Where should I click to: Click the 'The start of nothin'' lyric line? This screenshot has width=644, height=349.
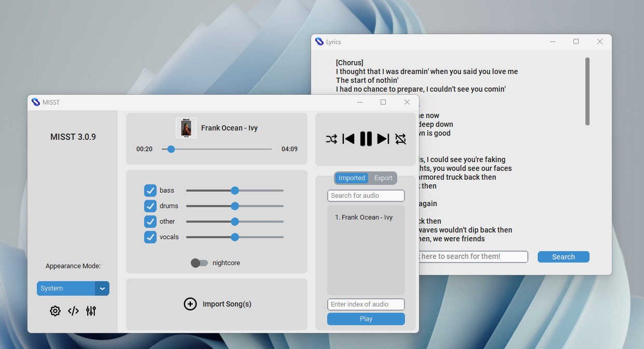point(367,80)
